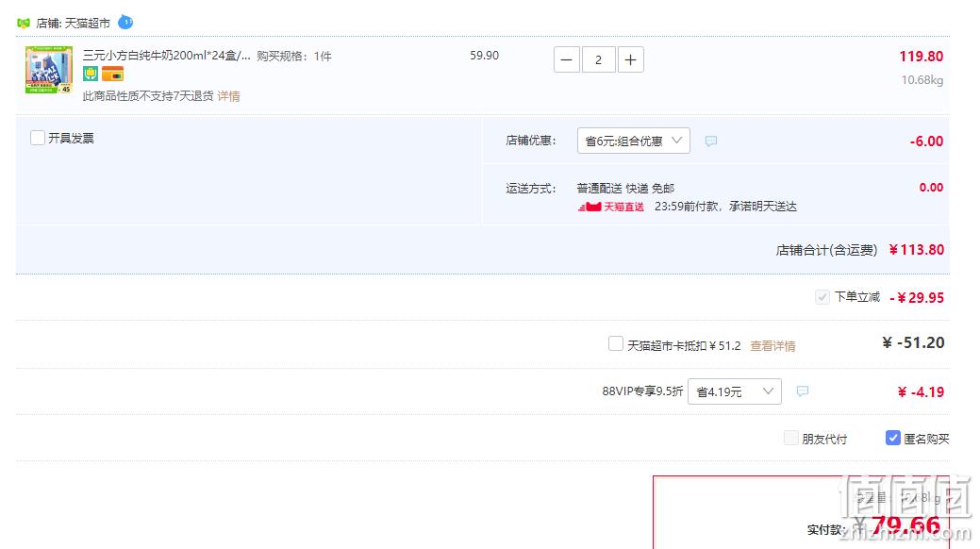The width and height of the screenshot is (980, 549).
Task: Click the -¥29.95 order reduction amount
Action: coord(917,298)
